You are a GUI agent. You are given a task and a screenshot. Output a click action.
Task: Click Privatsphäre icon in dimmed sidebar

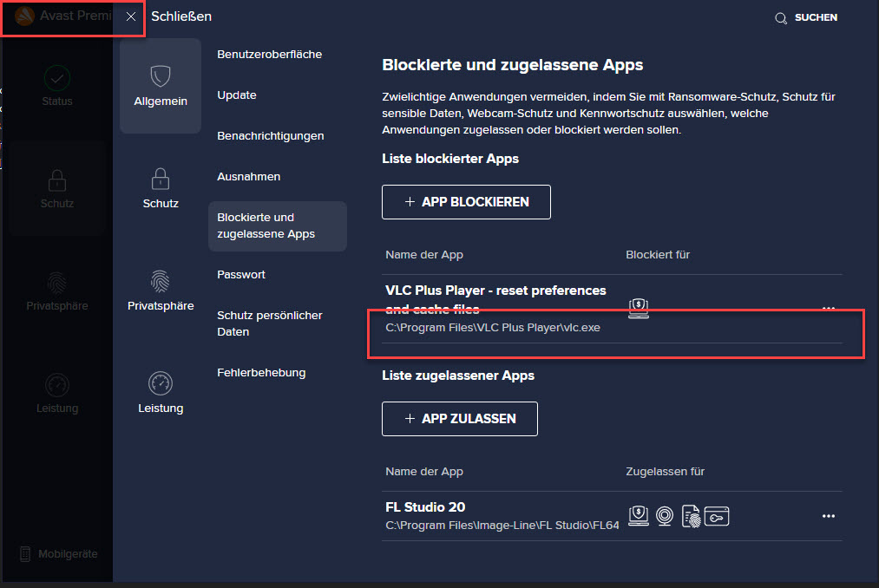[57, 283]
